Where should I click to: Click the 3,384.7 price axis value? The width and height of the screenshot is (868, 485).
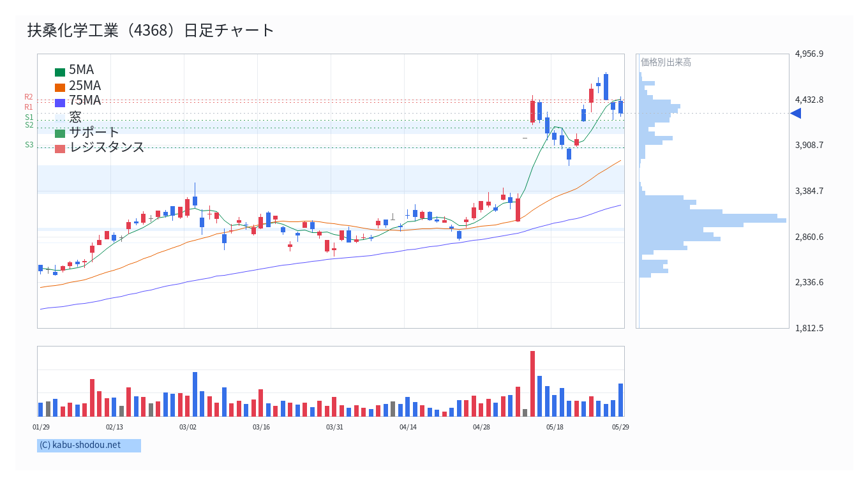pos(809,191)
